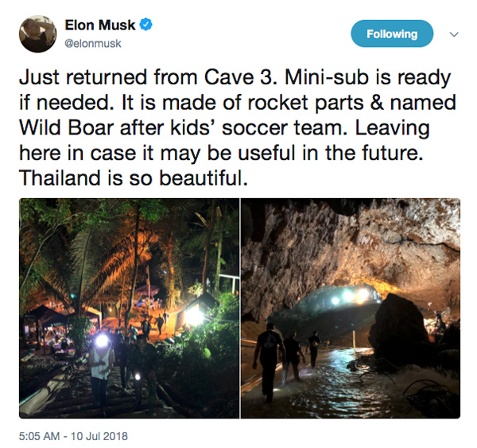
Task: Open Elon Musk's profile avatar
Action: pyautogui.click(x=37, y=33)
